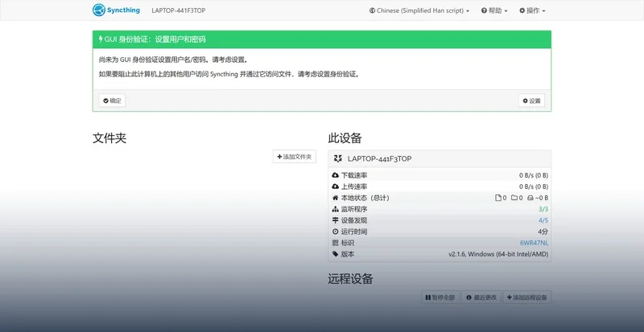The width and height of the screenshot is (644, 332).
Task: Open the 操作 actions menu
Action: tap(532, 10)
